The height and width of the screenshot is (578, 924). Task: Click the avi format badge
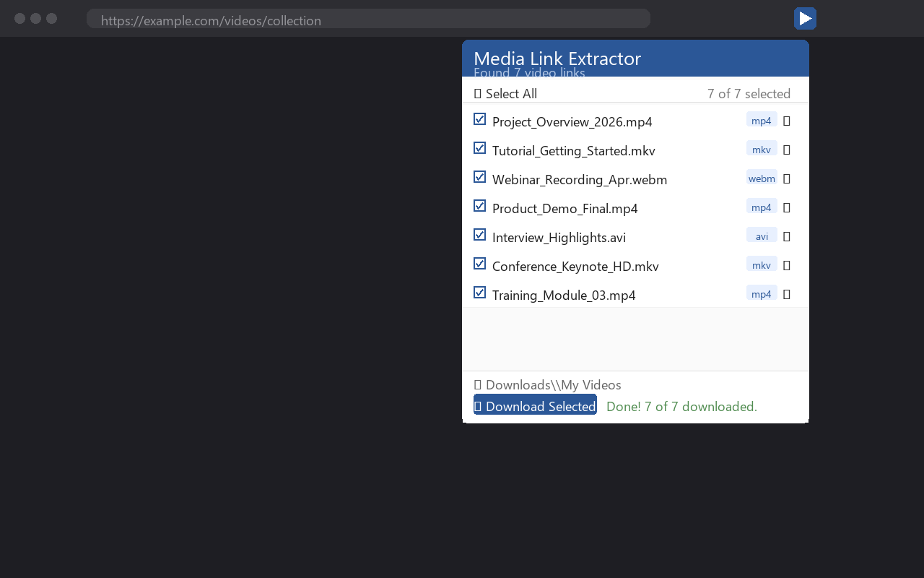(x=762, y=236)
